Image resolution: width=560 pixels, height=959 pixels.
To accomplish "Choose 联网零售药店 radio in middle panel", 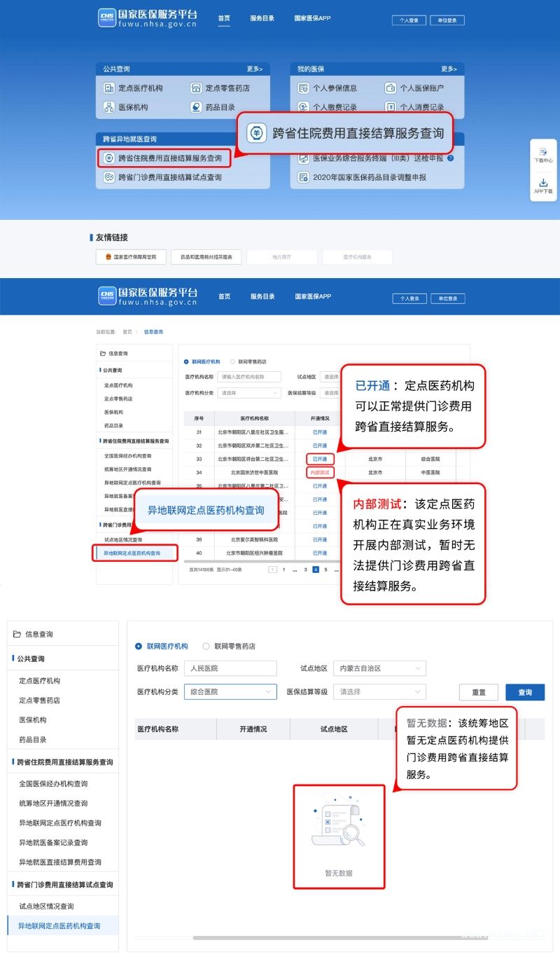I will point(232,361).
